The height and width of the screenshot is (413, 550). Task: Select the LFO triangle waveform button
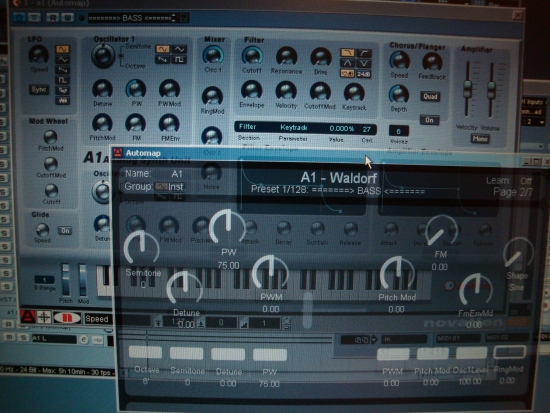pyautogui.click(x=63, y=60)
